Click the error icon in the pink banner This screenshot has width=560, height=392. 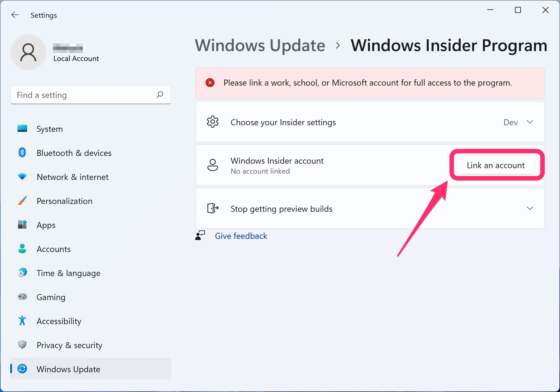tap(210, 83)
